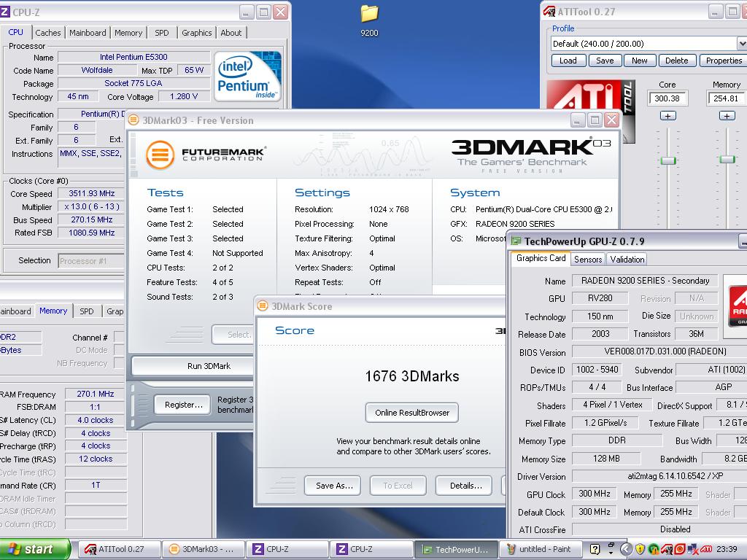
Task: Select the Memory tab in lower CPU-Z
Action: [53, 311]
